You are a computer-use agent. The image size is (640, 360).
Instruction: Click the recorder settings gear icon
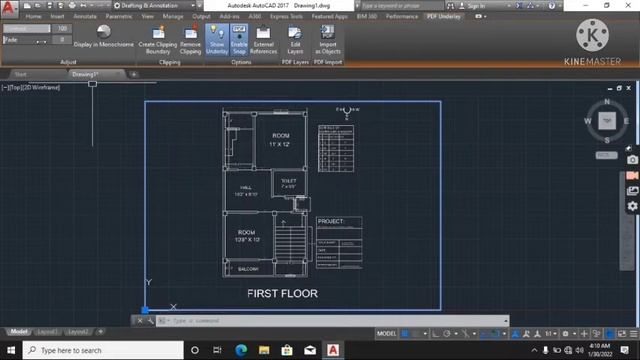[632, 206]
